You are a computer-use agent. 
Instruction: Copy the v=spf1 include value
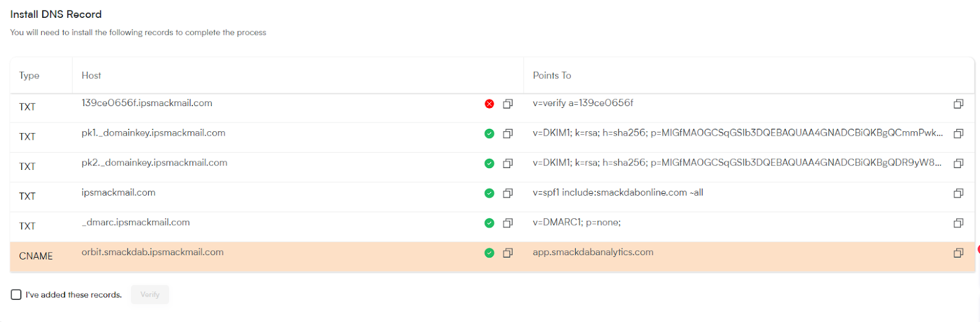959,193
